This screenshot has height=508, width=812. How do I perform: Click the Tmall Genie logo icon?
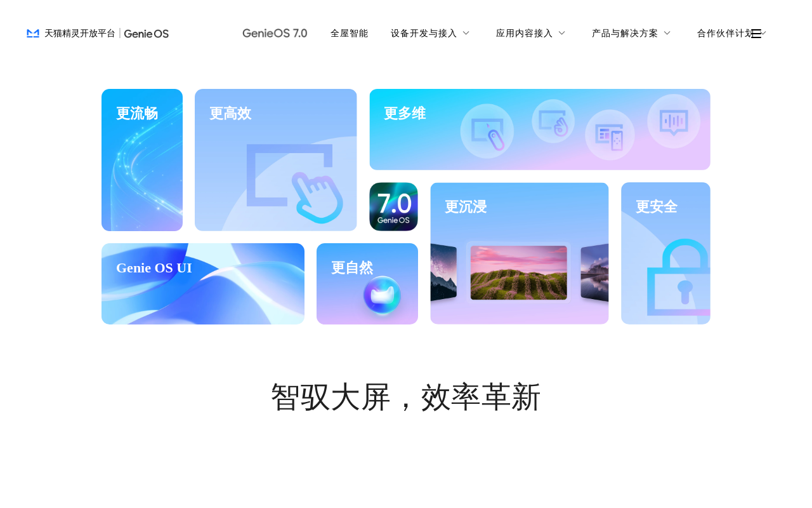pos(33,33)
